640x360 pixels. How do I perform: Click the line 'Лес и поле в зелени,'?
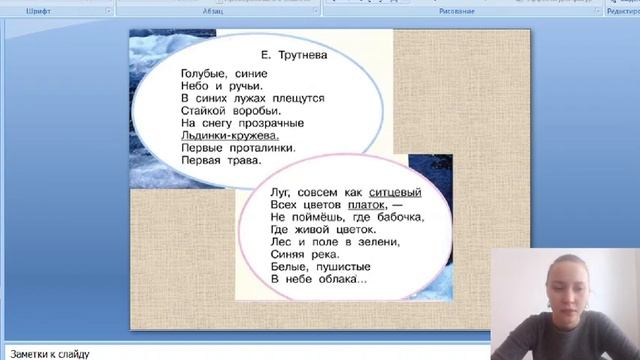pos(335,242)
